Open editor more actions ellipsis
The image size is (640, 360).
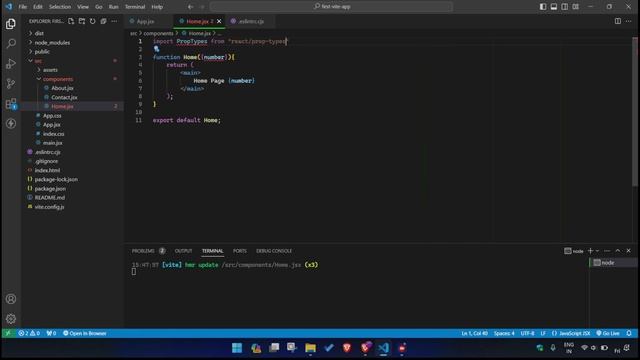tap(629, 21)
